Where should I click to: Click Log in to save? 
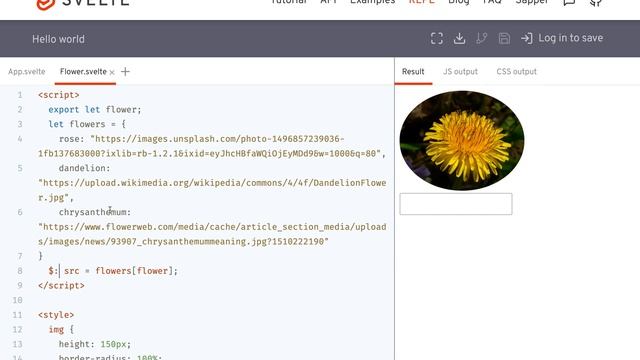tap(570, 38)
